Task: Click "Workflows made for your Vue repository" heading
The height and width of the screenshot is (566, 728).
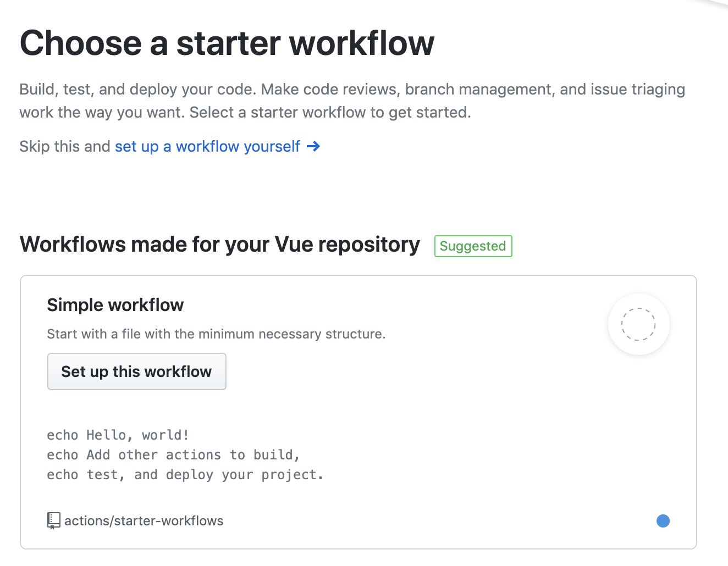Action: pos(219,245)
